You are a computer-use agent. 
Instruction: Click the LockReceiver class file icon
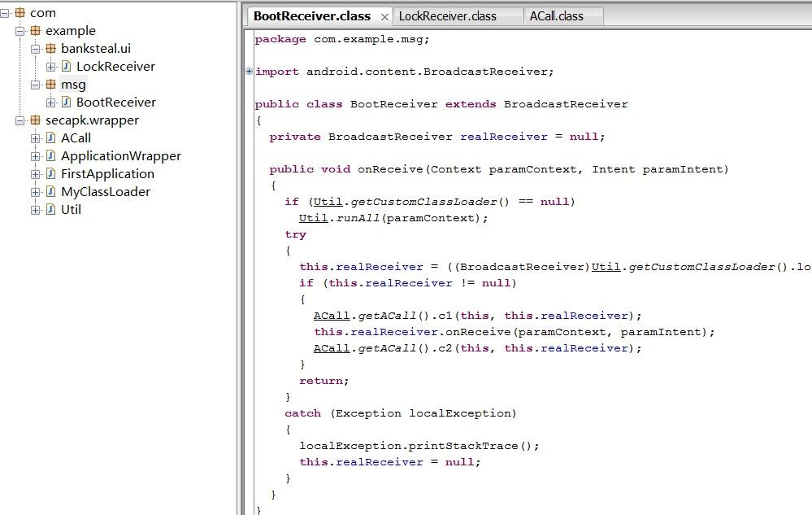coord(67,67)
